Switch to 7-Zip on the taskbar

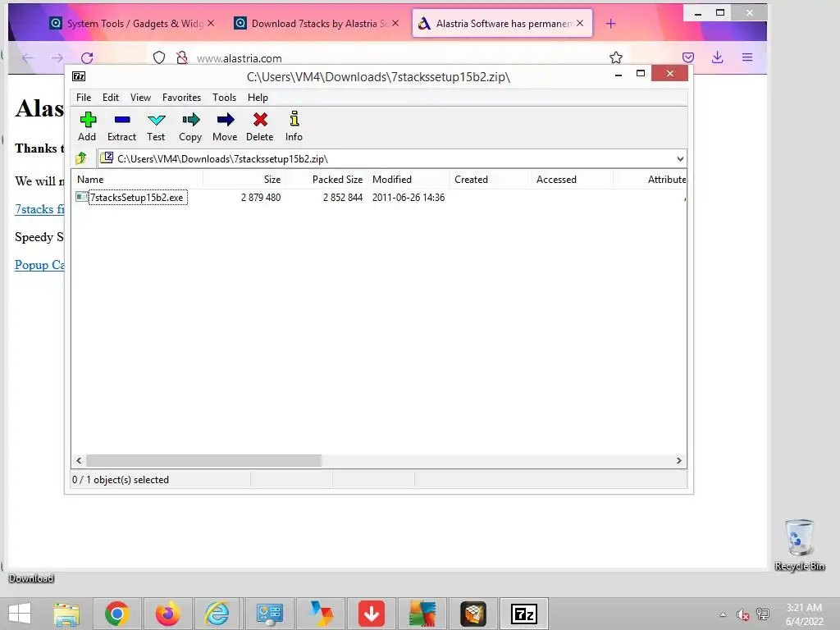[x=524, y=614]
